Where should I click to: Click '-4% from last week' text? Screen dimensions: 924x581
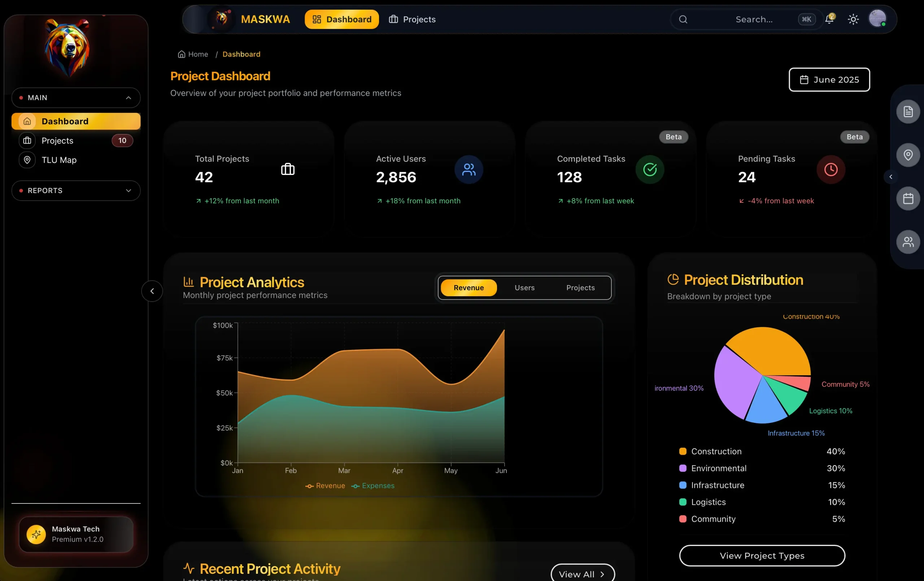point(780,201)
